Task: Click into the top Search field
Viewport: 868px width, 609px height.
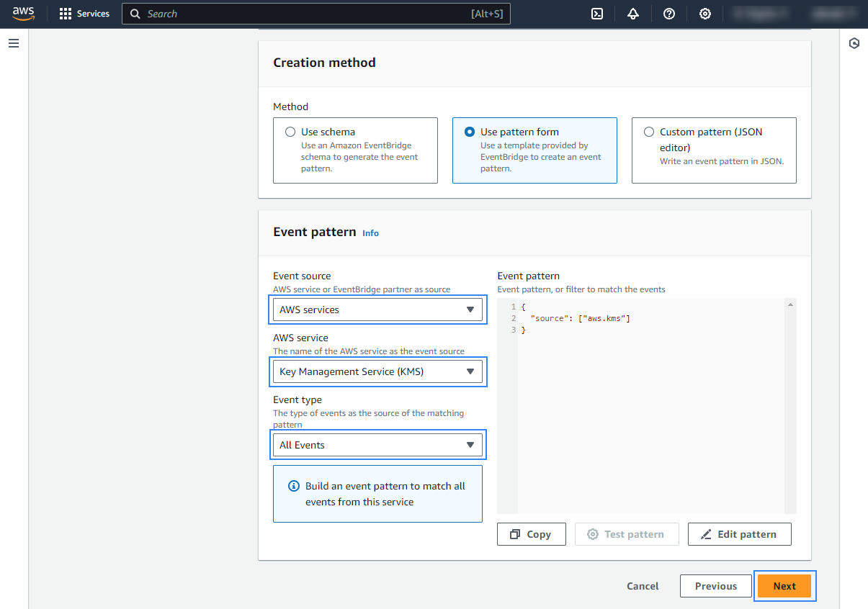Action: tap(317, 14)
